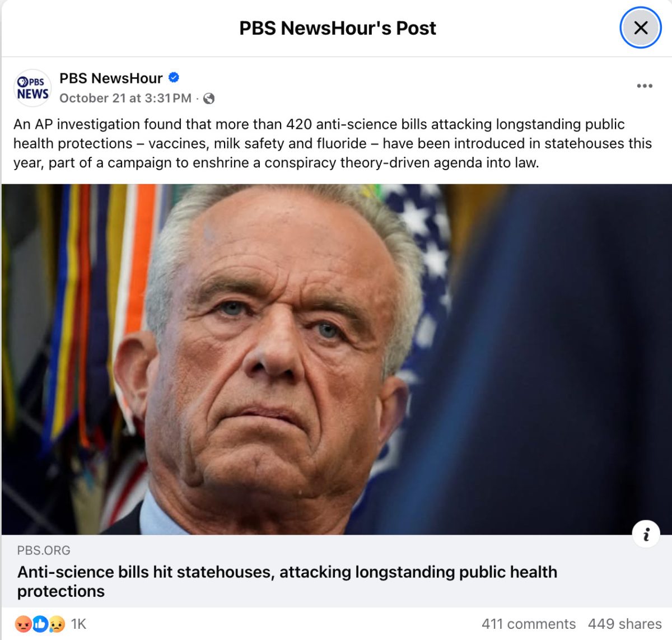
Task: Click the sad crying reaction emoji icon
Action: (x=57, y=624)
